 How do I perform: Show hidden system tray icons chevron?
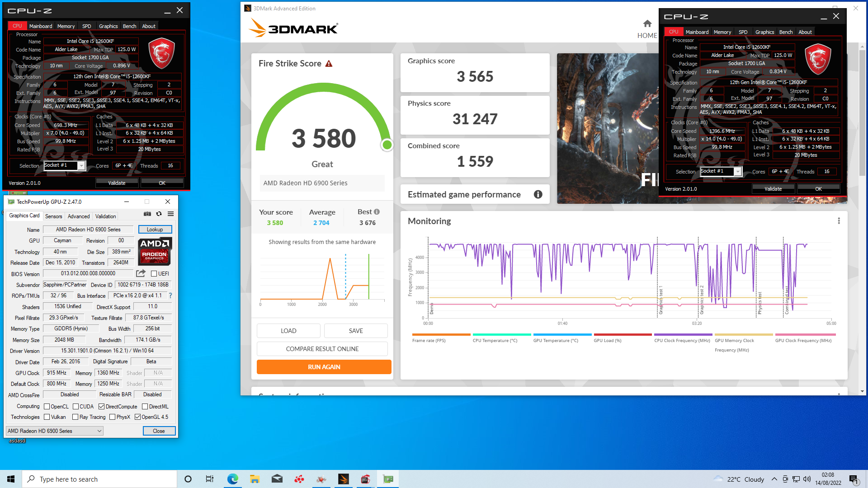[x=774, y=479]
